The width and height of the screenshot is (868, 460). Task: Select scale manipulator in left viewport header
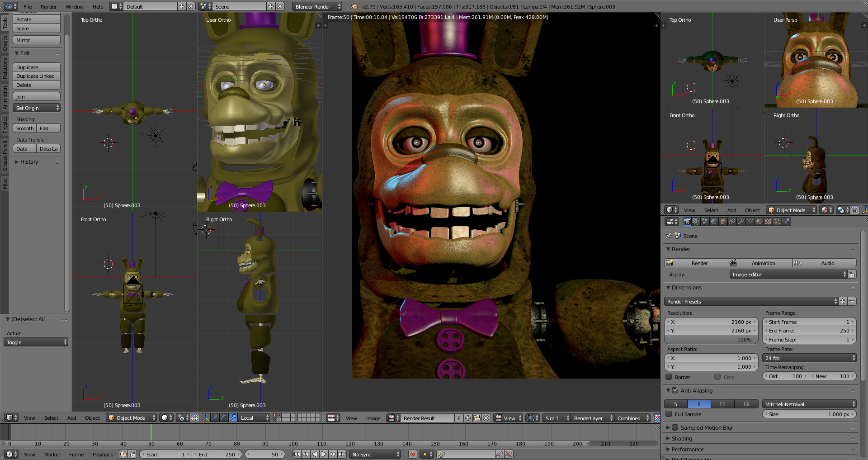[233, 417]
